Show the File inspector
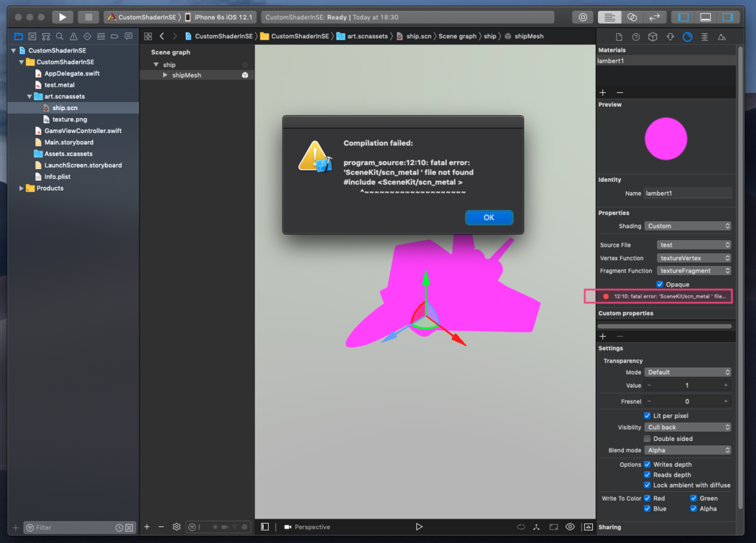Screen dimensions: 756x543 619,37
